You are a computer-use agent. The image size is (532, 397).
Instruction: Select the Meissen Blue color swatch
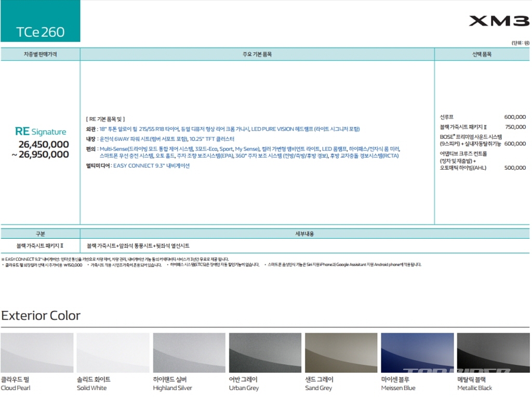[x=417, y=352]
